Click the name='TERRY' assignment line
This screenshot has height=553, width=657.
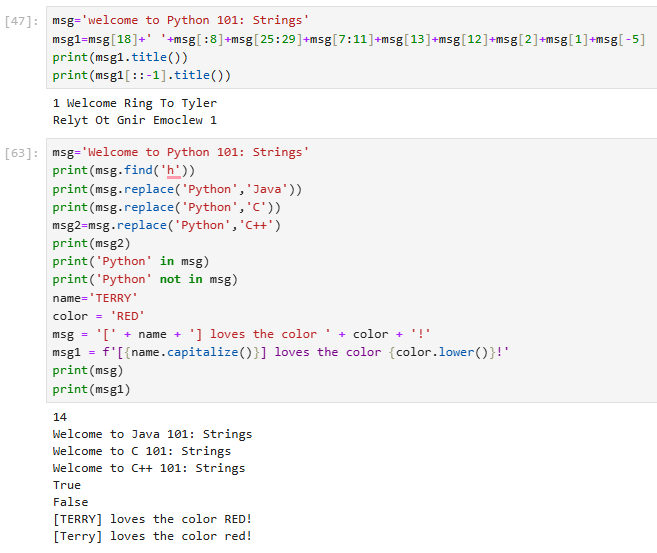95,298
